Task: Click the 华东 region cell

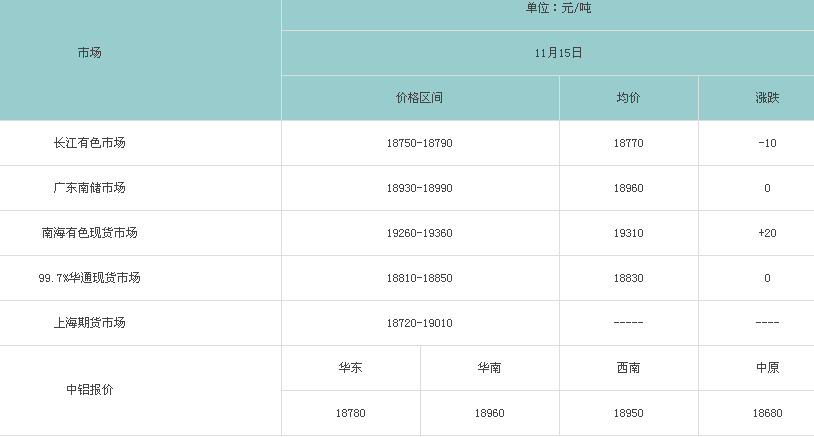Action: coord(350,368)
